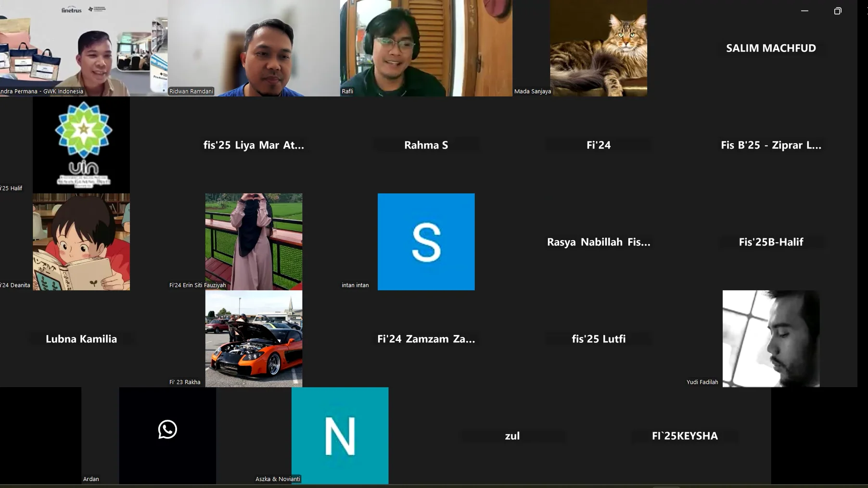
Task: Click the Rahma S participant name
Action: (x=426, y=145)
